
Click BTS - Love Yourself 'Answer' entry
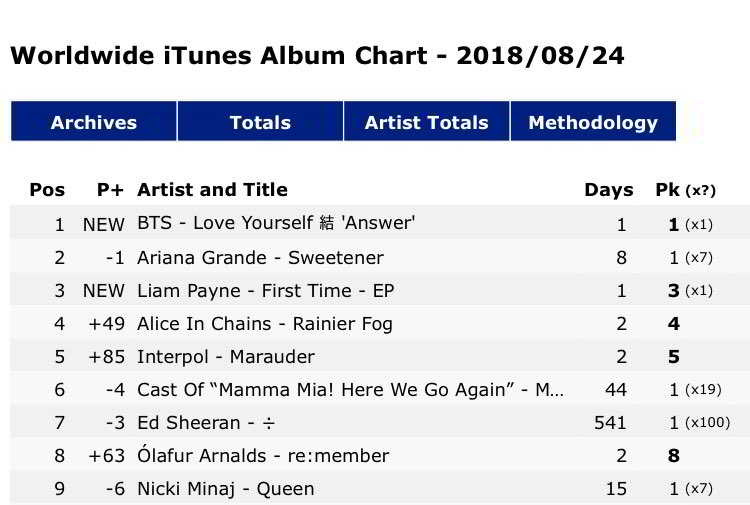coord(276,224)
